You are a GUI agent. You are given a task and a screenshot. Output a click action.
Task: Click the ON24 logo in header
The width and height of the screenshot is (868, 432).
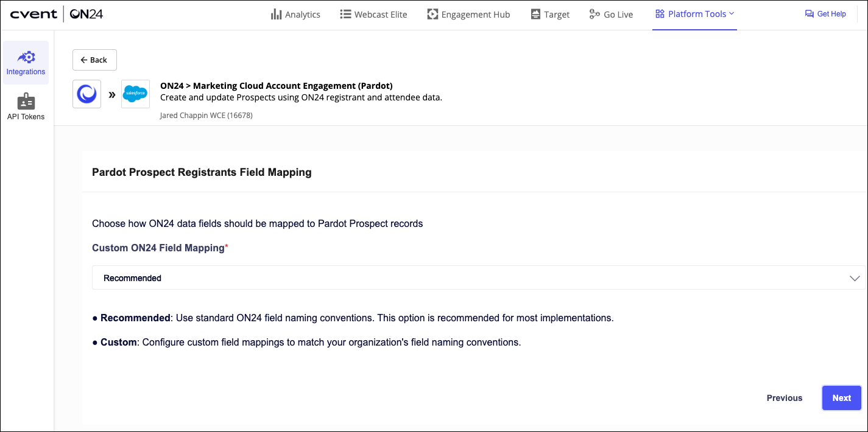click(86, 14)
